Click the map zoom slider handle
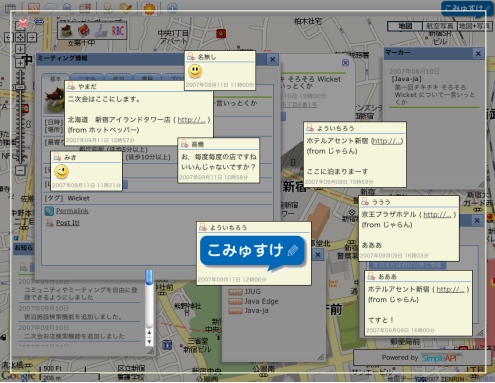Viewport: 495px width, 383px height. [x=20, y=87]
